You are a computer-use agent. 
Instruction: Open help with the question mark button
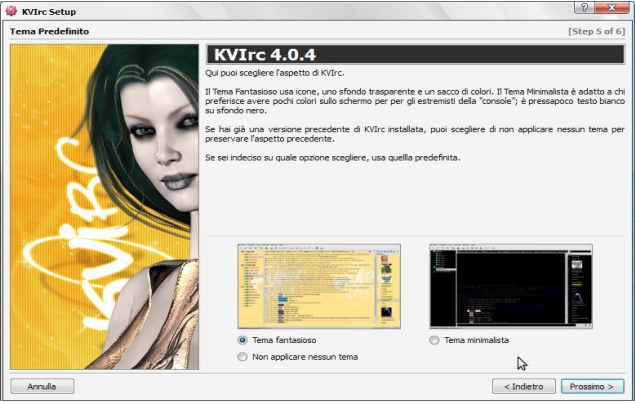click(x=584, y=8)
